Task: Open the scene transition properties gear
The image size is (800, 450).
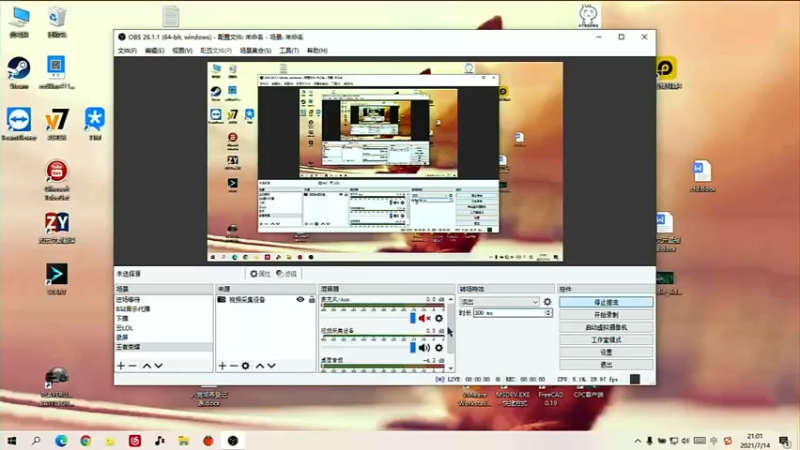Action: point(547,302)
